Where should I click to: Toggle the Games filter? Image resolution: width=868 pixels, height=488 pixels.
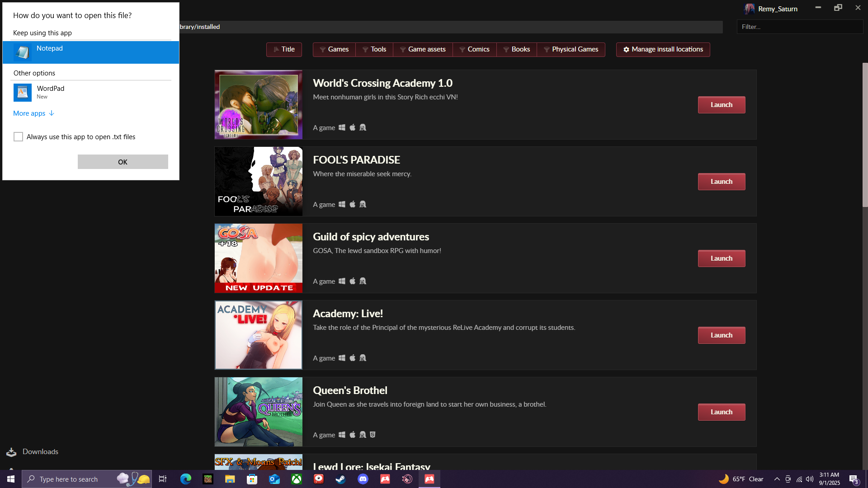334,49
